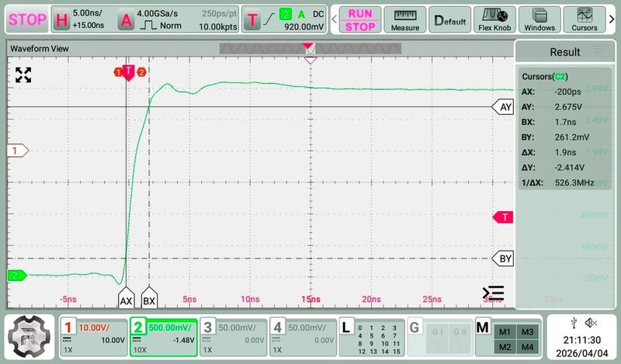Click the cursor 2 red hexagon marker
Viewport: 621px width, 364px height.
[141, 72]
